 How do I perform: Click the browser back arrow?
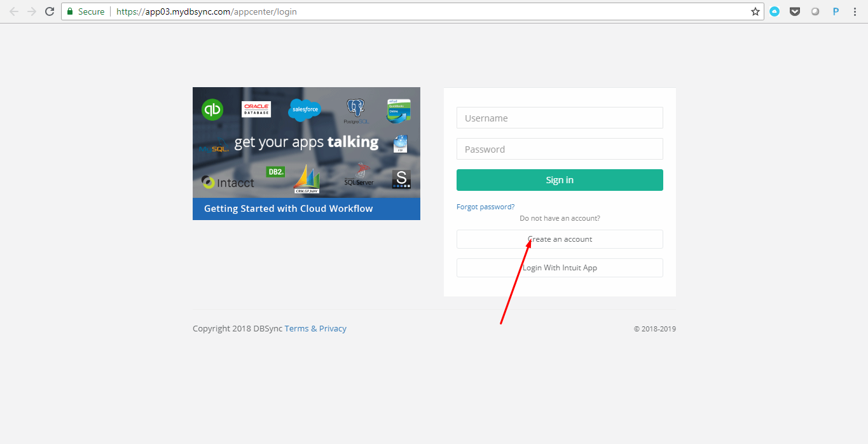pyautogui.click(x=14, y=11)
